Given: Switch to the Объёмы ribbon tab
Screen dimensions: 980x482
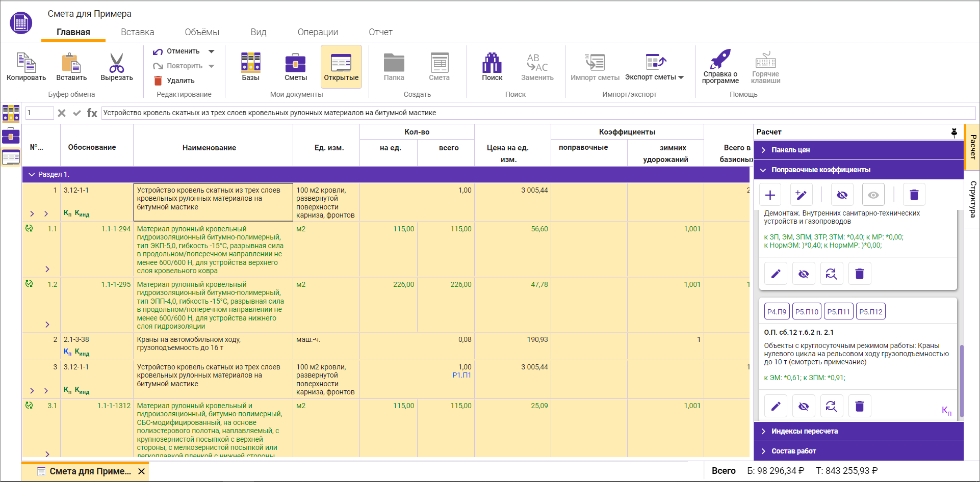Looking at the screenshot, I should (x=202, y=32).
